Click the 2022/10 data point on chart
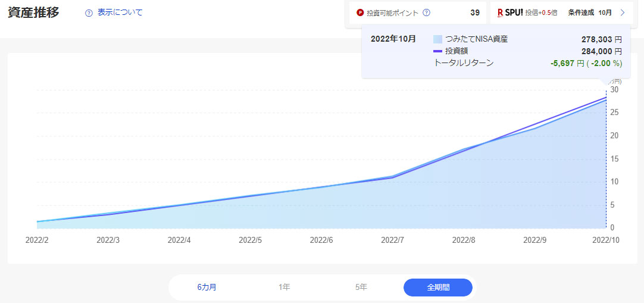 coord(606,99)
